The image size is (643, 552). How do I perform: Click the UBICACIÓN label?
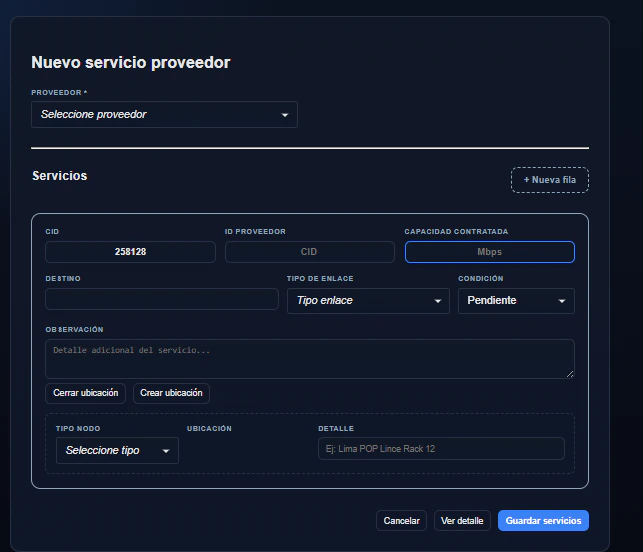[x=209, y=429]
